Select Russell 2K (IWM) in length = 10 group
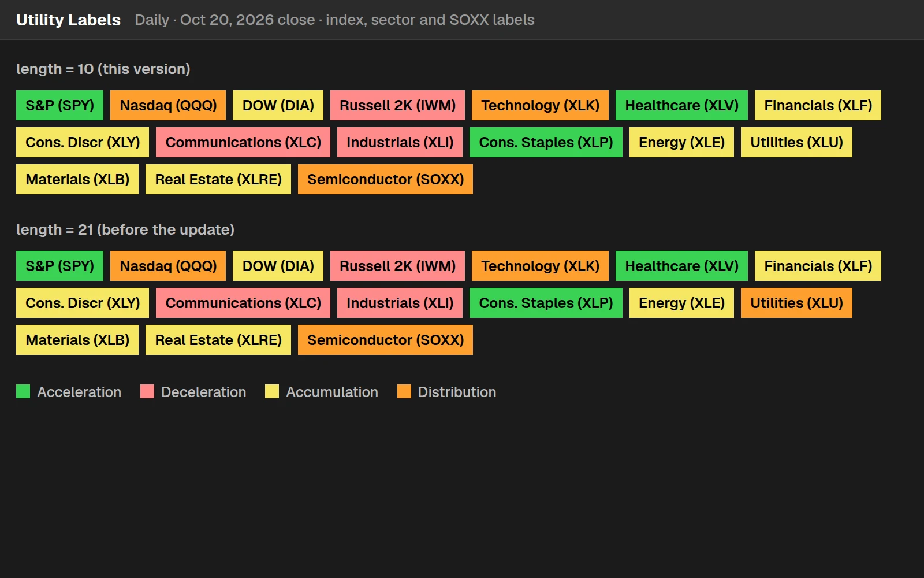This screenshot has width=924, height=578. [x=397, y=105]
